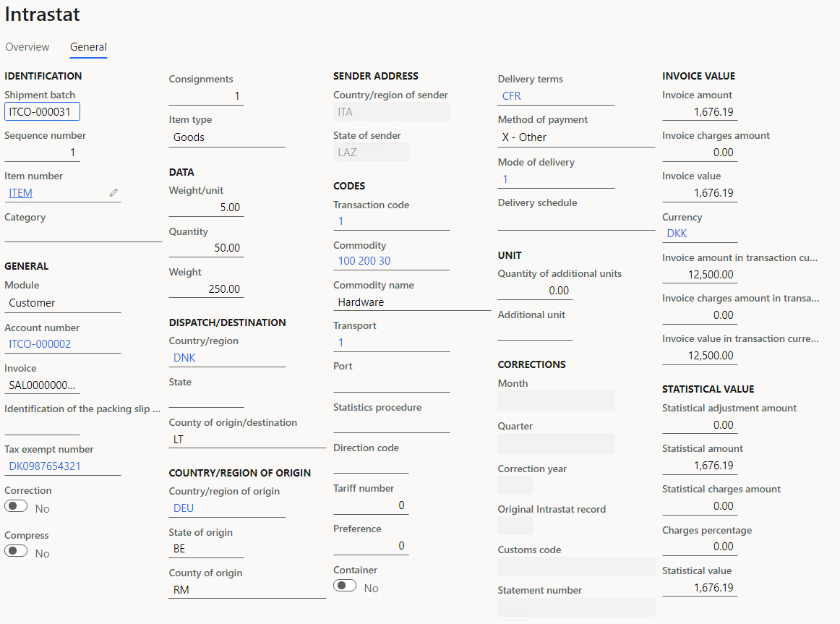Screen dimensions: 840x624
Task: Open the Transaction code lookup
Action: (340, 221)
